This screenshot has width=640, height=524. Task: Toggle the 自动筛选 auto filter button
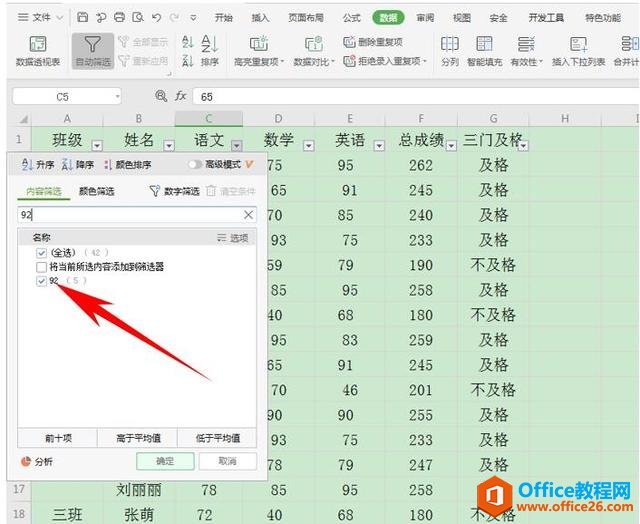(93, 51)
